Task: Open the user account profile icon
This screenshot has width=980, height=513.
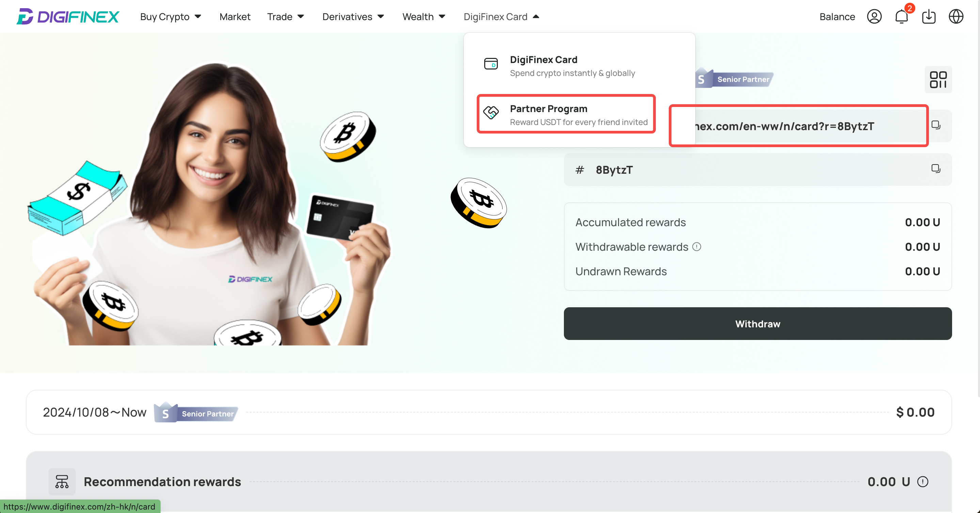Action: 874,17
